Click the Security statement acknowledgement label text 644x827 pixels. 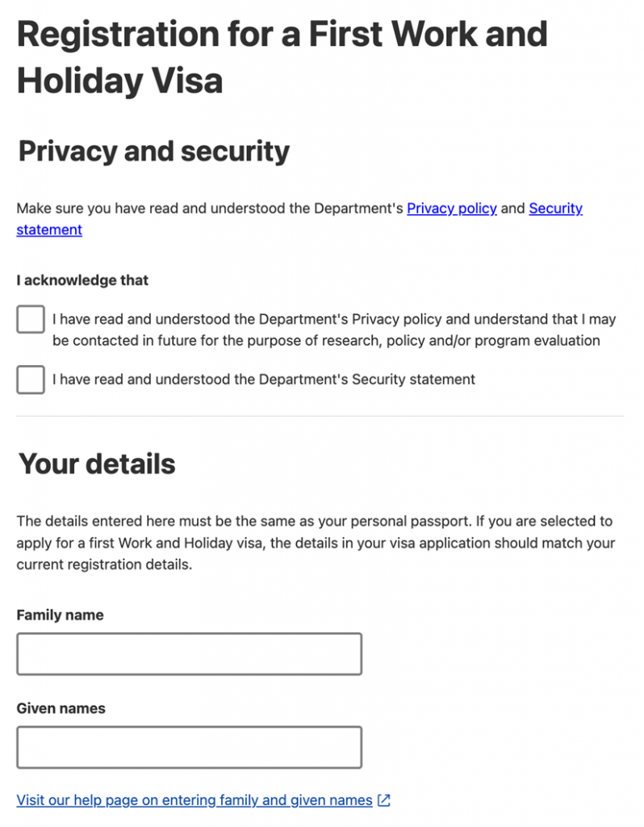(263, 380)
